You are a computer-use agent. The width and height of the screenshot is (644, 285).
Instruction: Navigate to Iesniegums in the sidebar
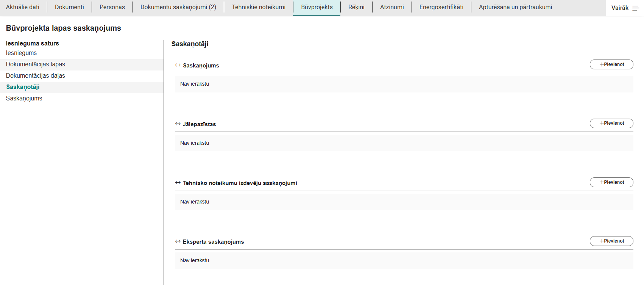[x=22, y=53]
